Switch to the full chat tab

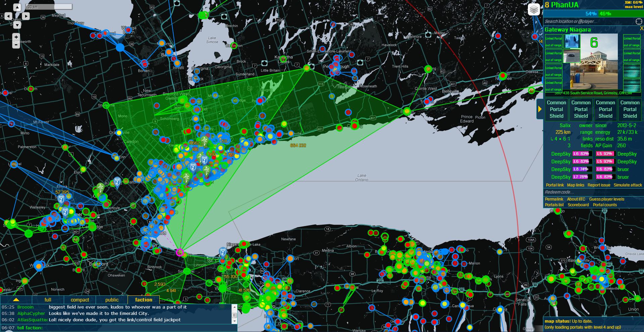48,299
